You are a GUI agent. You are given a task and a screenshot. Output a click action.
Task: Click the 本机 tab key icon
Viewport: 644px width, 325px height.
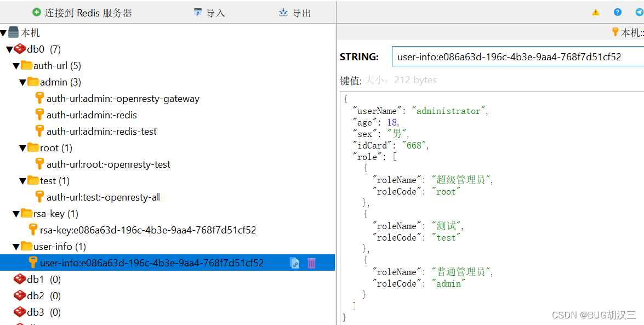point(615,32)
